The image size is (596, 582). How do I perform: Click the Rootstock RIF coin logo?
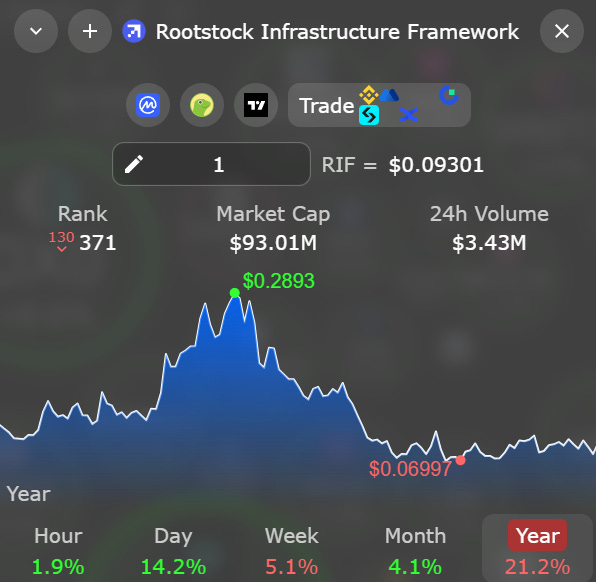coord(134,31)
